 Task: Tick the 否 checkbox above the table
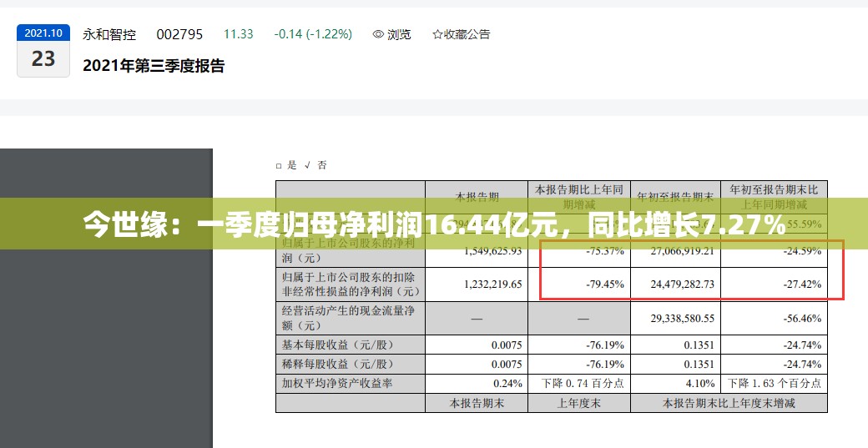pyautogui.click(x=308, y=165)
